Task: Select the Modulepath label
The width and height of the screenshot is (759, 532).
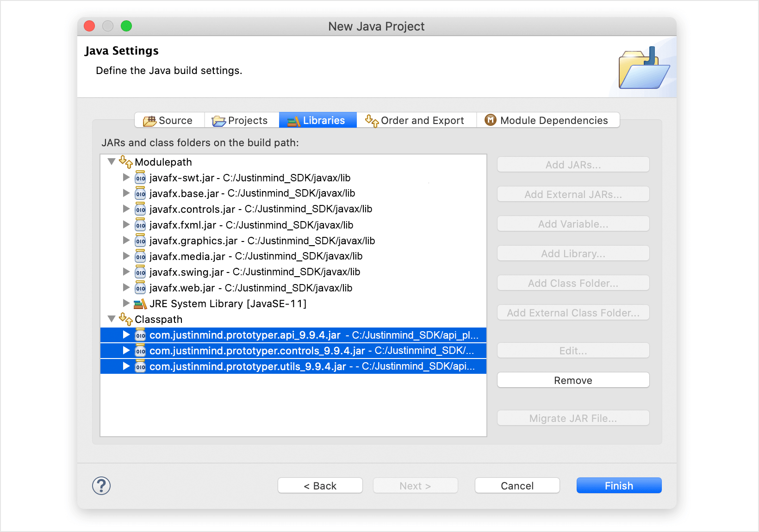Action: [163, 162]
